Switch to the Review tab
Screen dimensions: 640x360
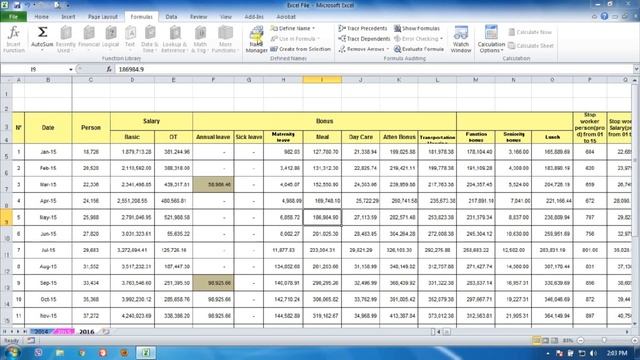[198, 17]
